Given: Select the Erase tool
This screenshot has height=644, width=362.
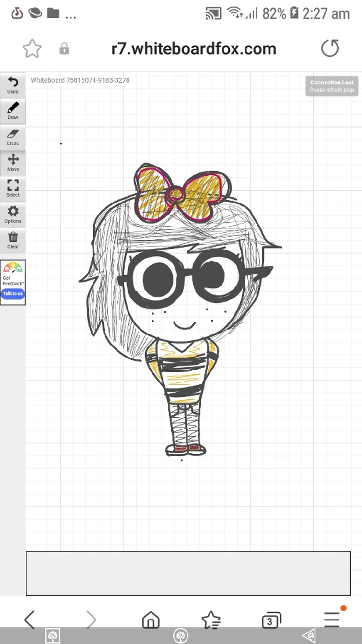Looking at the screenshot, I should tap(13, 137).
